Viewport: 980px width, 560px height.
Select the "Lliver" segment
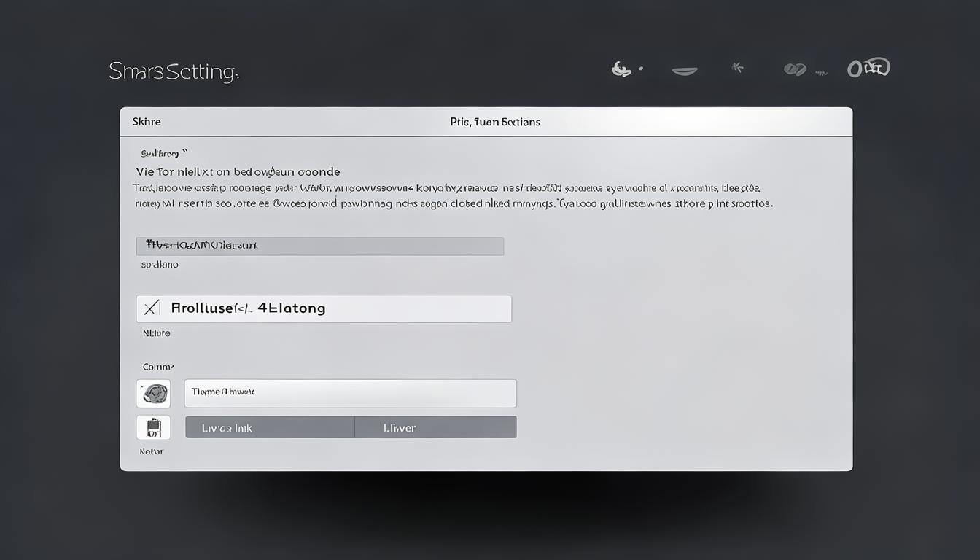435,427
